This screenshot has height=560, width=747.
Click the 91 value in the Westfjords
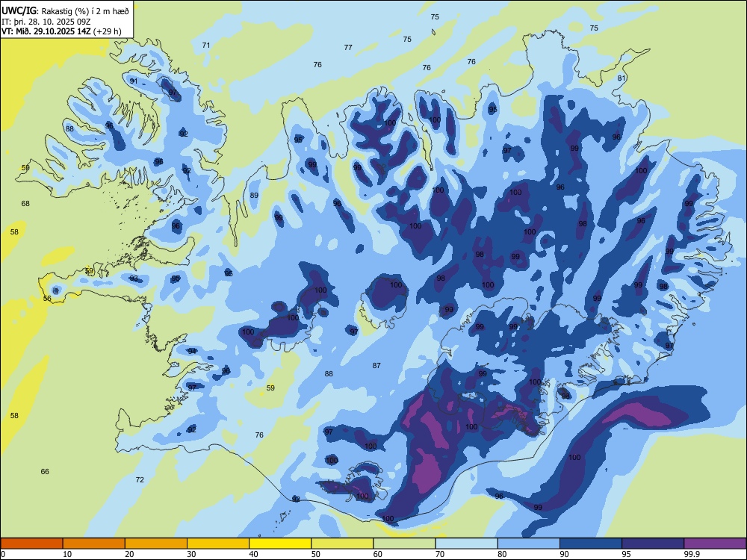(134, 81)
